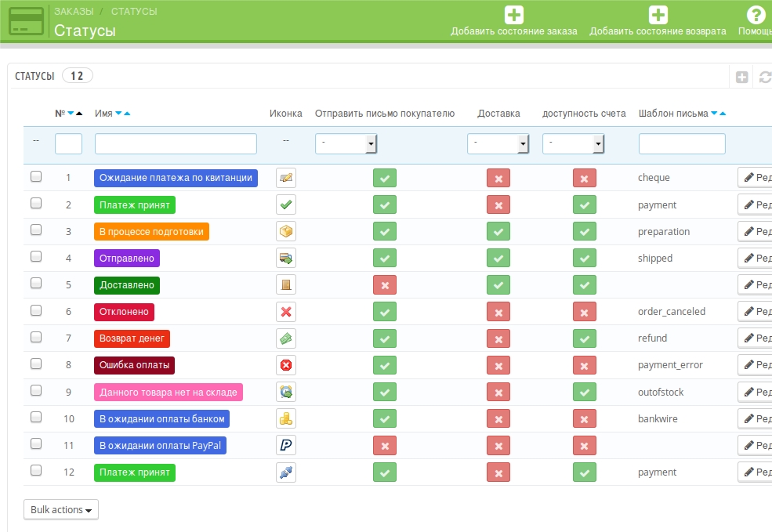Sort Шаблон письма column ascending arrow
The image size is (772, 532).
point(723,114)
